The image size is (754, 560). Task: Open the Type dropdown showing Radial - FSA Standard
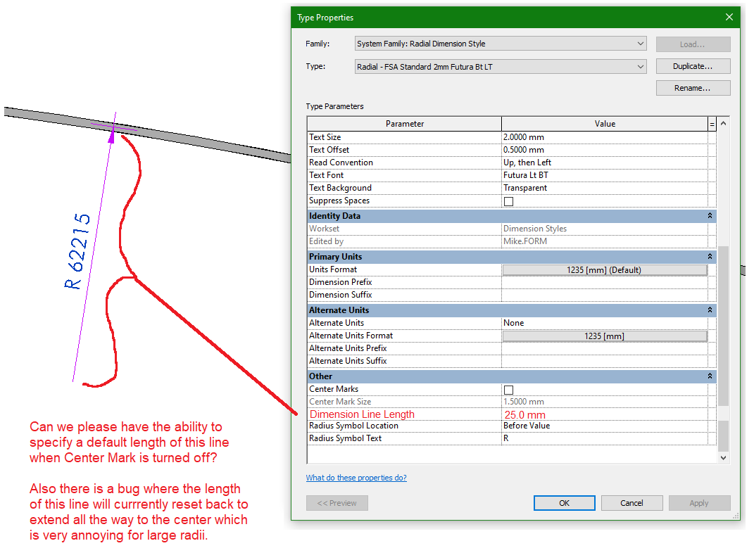tap(641, 66)
